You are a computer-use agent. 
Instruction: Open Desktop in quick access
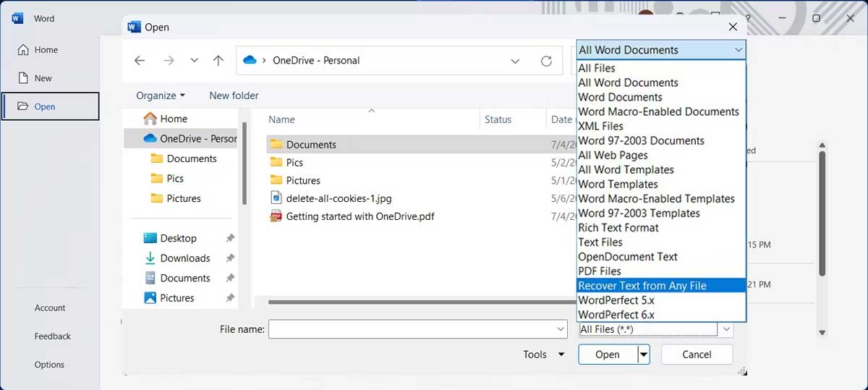(x=178, y=238)
